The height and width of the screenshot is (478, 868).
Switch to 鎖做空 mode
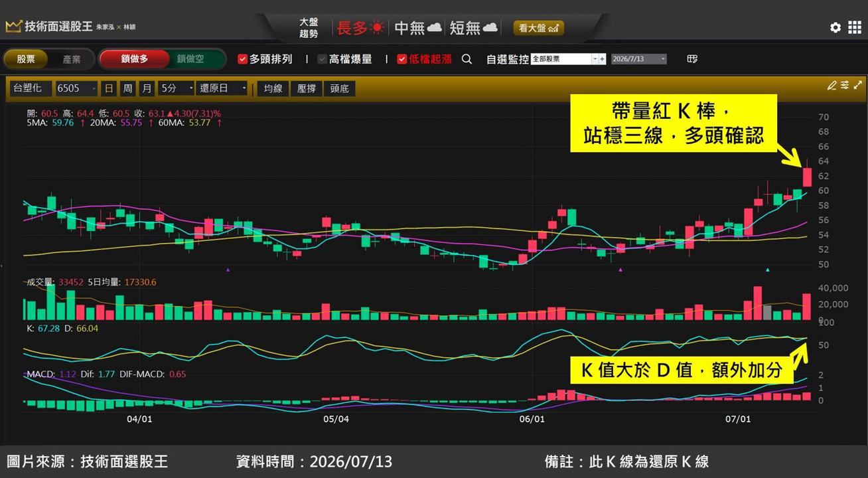pyautogui.click(x=190, y=59)
